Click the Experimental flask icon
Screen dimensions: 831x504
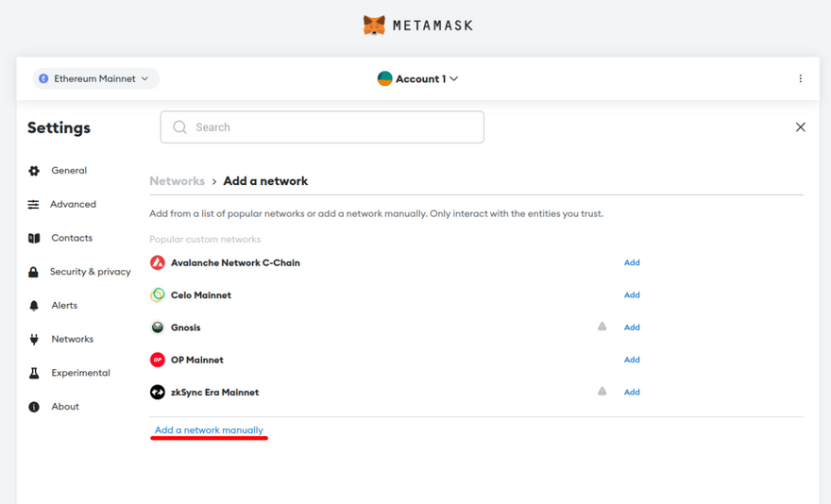[34, 373]
